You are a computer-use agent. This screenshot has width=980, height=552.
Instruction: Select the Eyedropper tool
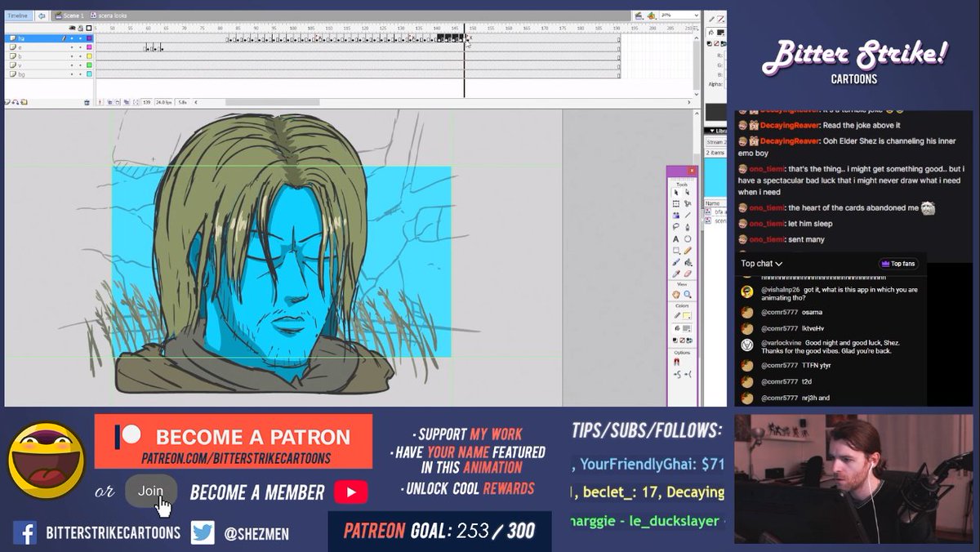click(675, 274)
